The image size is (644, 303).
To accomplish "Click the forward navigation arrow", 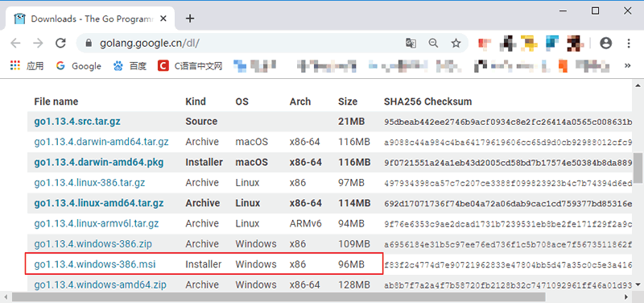I will coord(38,44).
